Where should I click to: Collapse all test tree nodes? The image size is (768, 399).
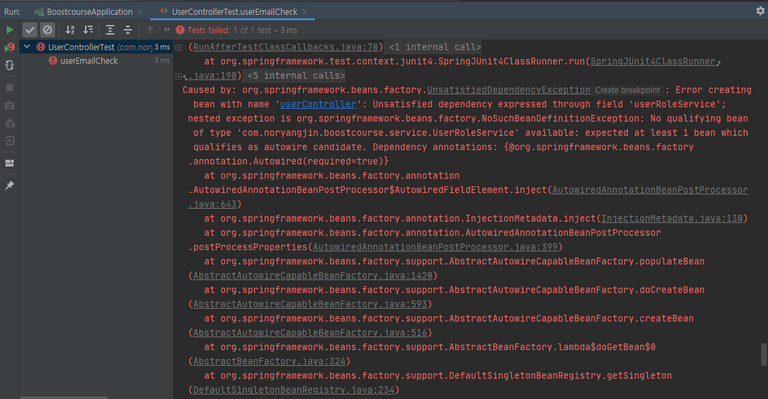pos(128,30)
